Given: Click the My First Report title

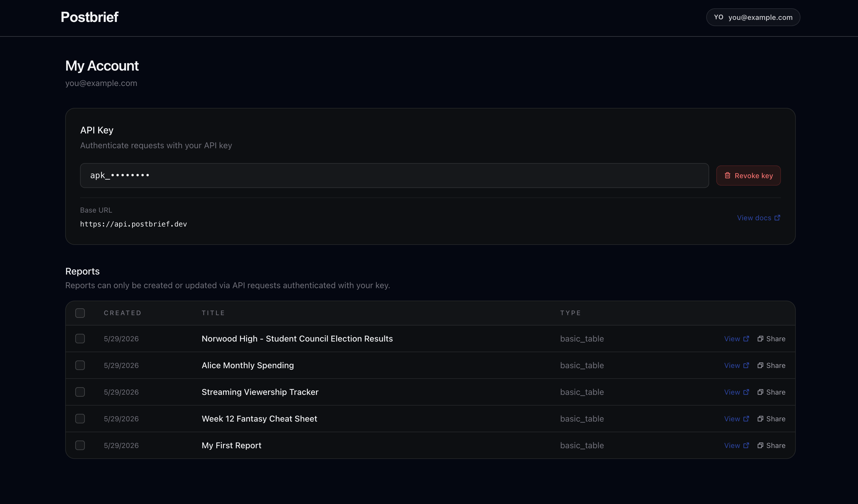Looking at the screenshot, I should click(232, 445).
